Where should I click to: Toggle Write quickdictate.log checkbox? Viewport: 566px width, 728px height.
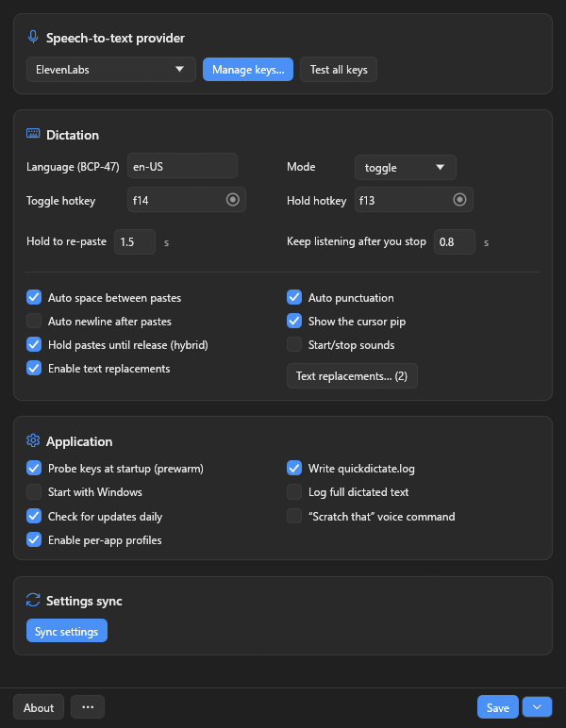pos(294,468)
